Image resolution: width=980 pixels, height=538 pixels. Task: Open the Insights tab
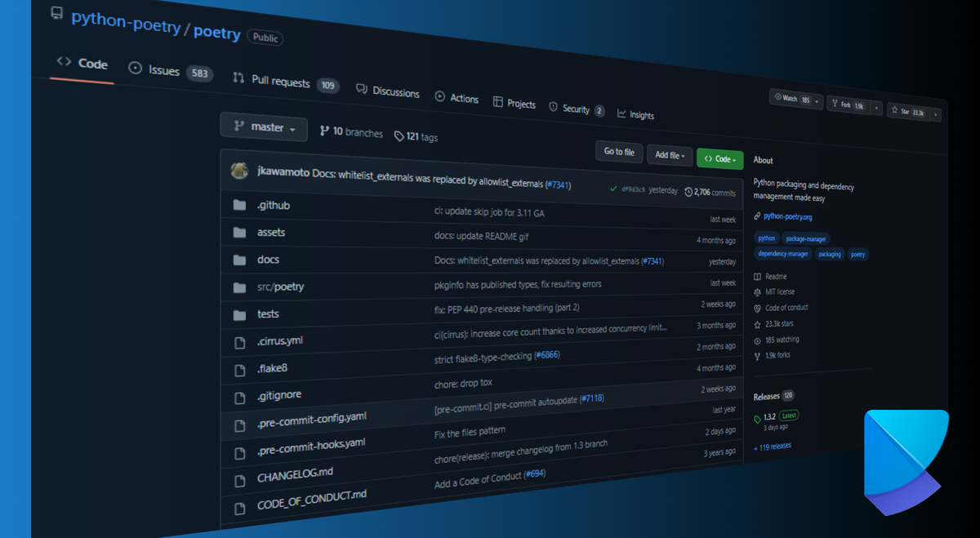click(x=635, y=114)
